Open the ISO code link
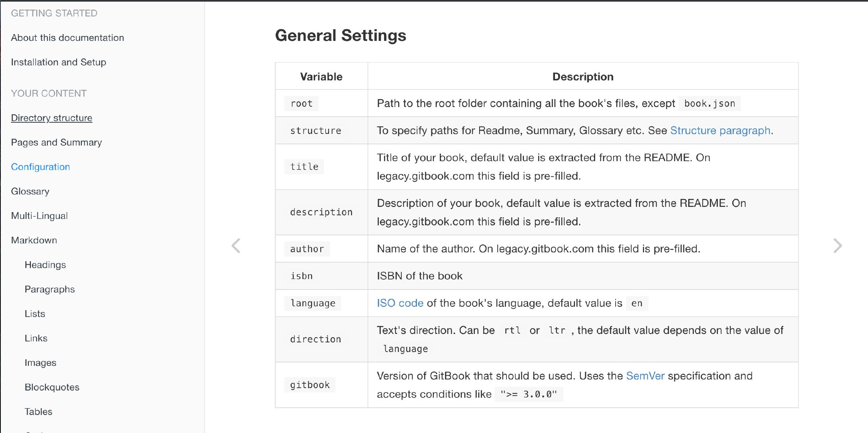The height and width of the screenshot is (433, 868). [400, 303]
